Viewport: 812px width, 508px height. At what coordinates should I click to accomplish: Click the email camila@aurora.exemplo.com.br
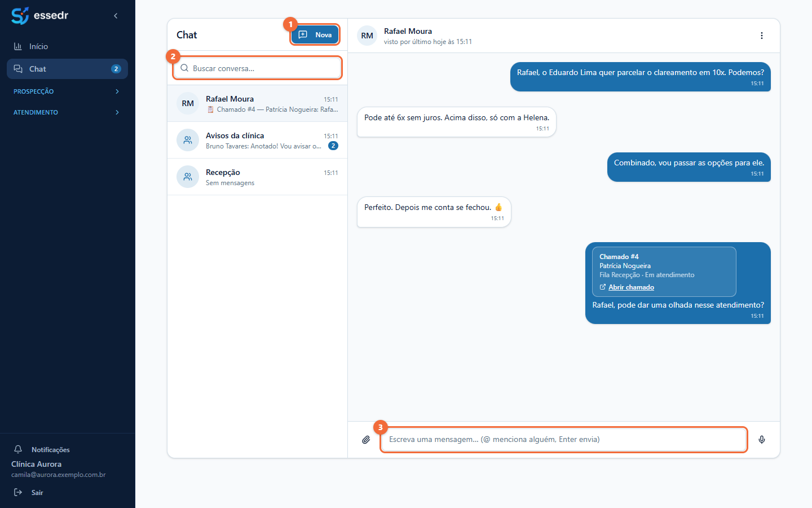[x=59, y=475]
